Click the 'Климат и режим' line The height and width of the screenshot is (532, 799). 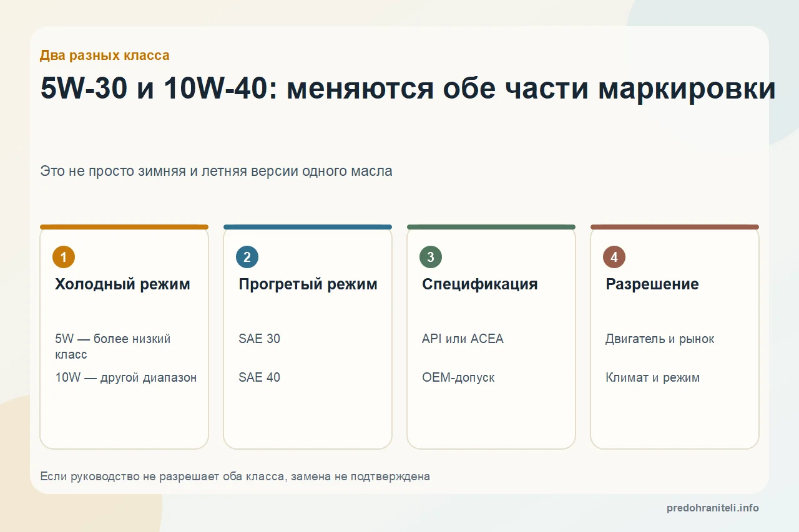[652, 377]
